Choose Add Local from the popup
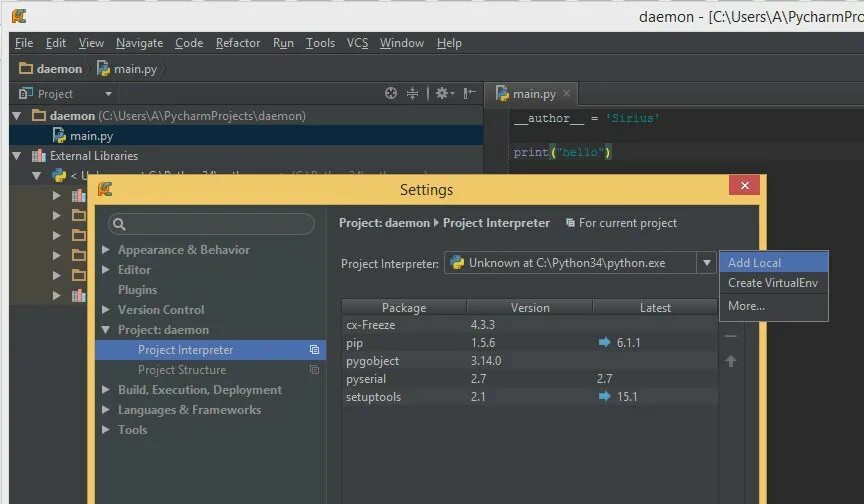 pos(774,263)
